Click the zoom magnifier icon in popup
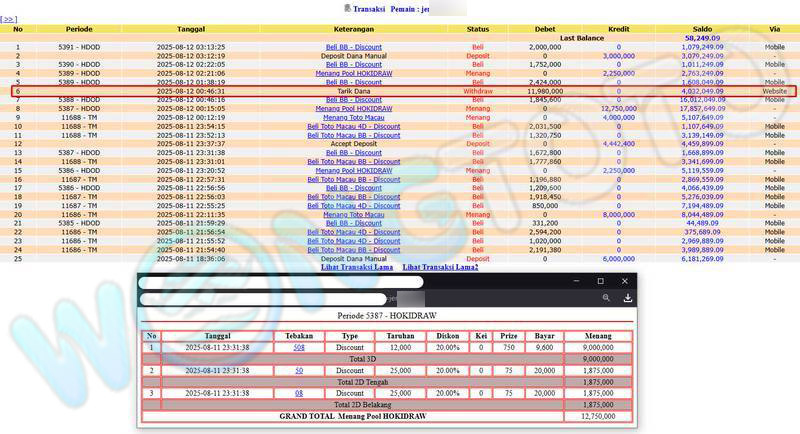The height and width of the screenshot is (434, 800). tap(606, 298)
